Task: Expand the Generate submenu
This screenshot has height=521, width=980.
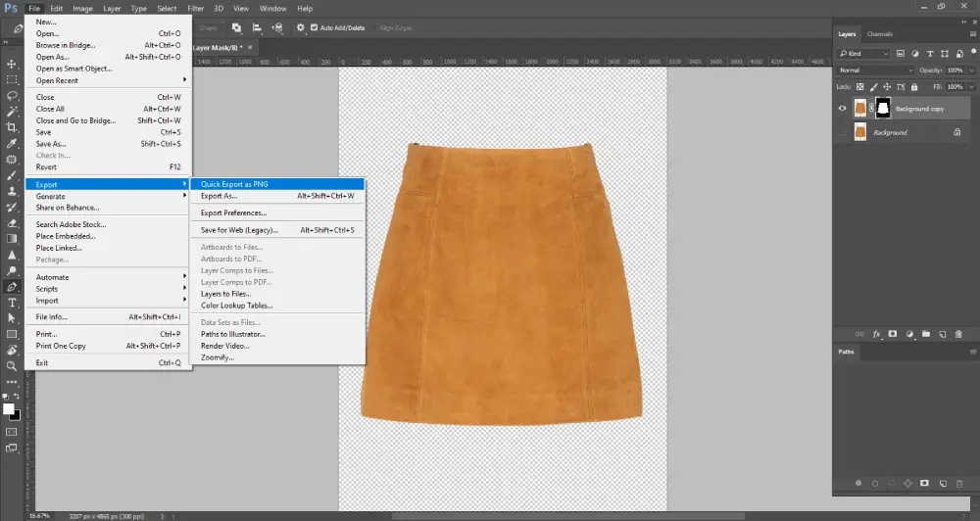Action: pyautogui.click(x=109, y=196)
